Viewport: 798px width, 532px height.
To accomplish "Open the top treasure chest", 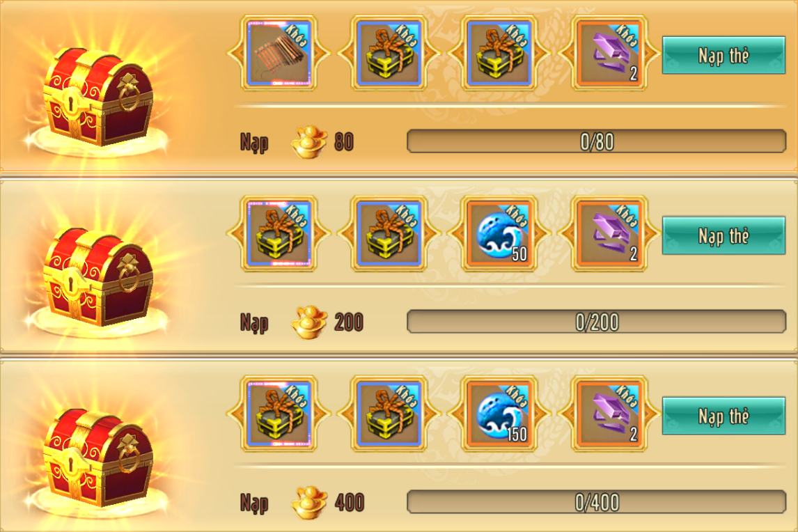I will (98, 97).
